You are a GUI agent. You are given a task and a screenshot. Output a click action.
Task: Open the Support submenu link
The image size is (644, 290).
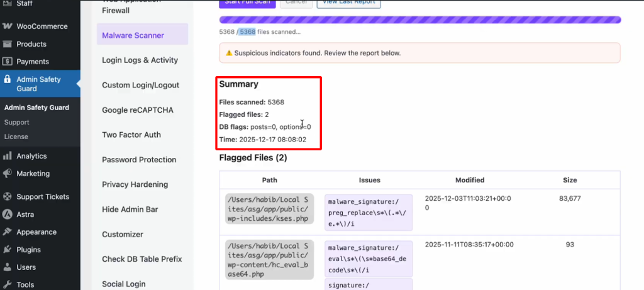pyautogui.click(x=17, y=122)
